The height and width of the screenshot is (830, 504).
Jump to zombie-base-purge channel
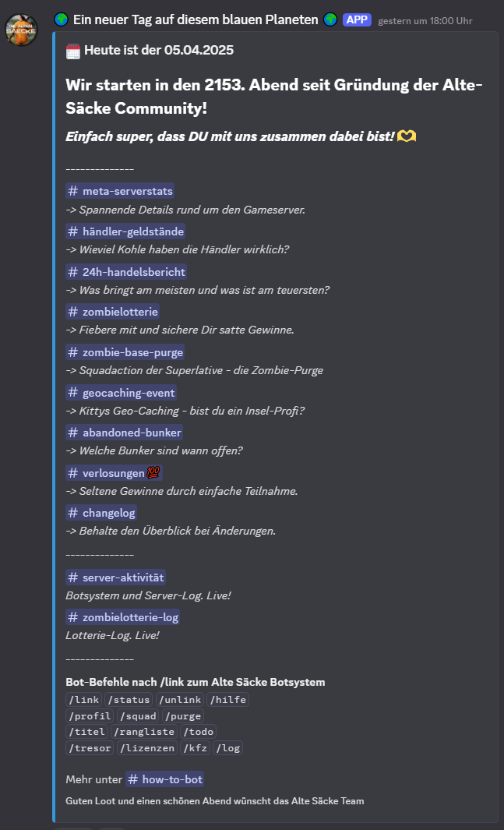[125, 352]
